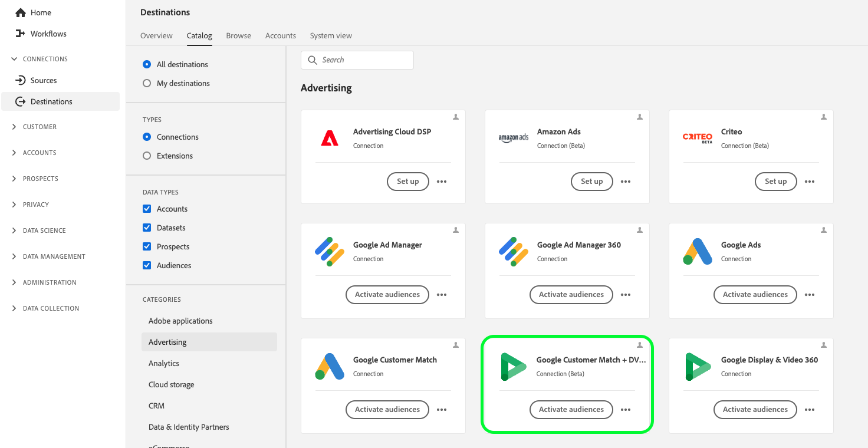
Task: Select the All destinations radio button
Action: pyautogui.click(x=147, y=64)
